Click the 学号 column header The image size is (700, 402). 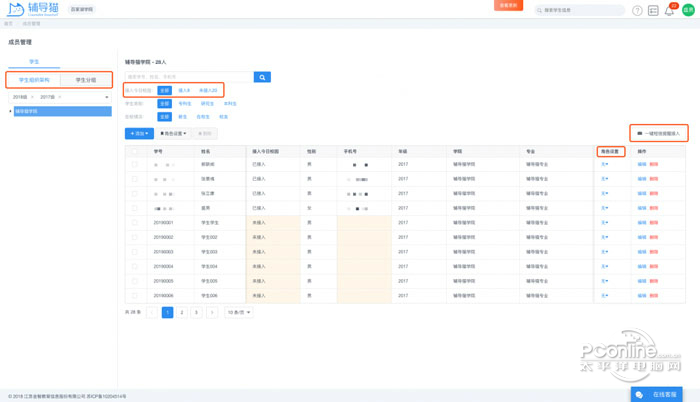coord(158,151)
